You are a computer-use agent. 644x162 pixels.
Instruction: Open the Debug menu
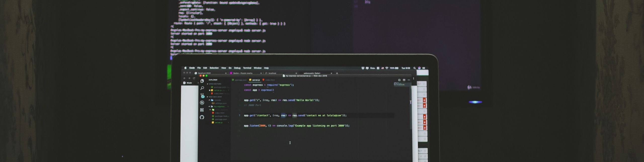tap(237, 68)
